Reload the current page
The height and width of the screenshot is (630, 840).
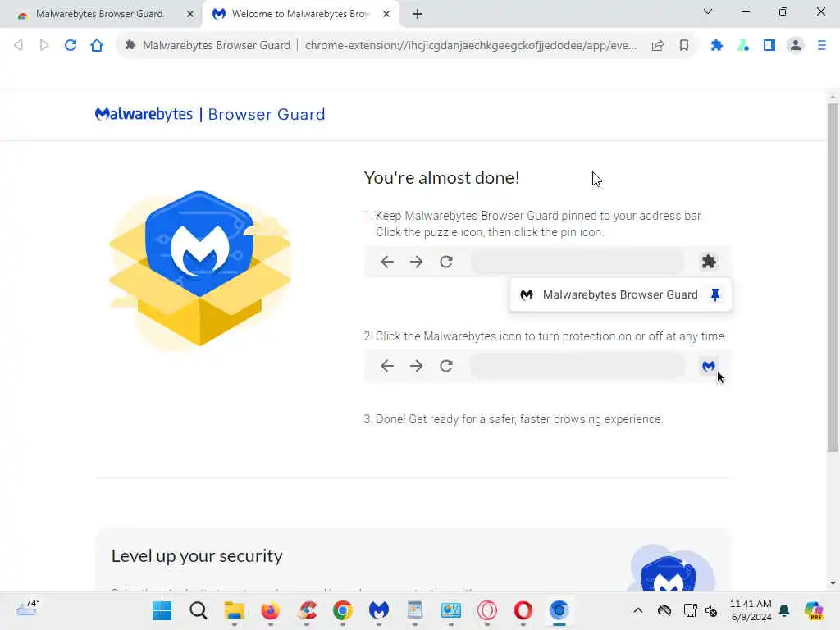coord(71,45)
